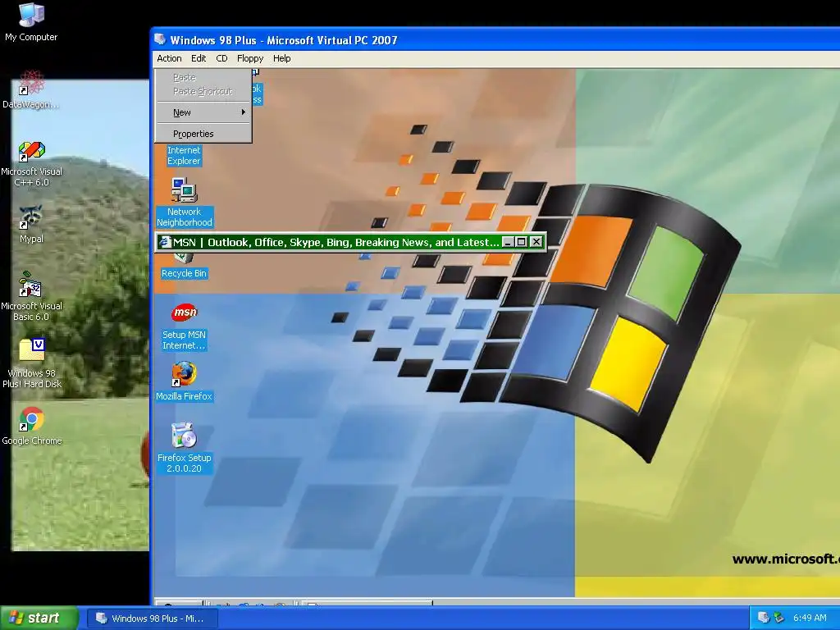Select Mozilla Firefox shortcut in Windows 98 guest
This screenshot has width=840, height=630.
tap(185, 381)
